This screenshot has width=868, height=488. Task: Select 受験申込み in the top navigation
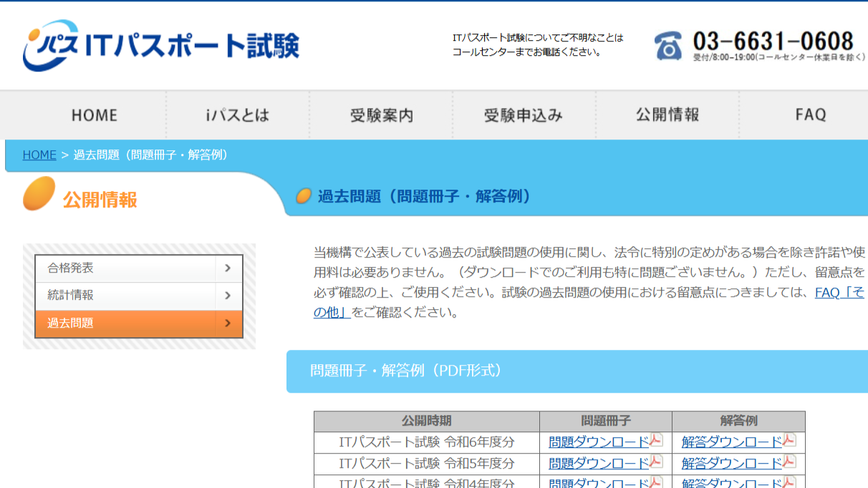tap(524, 115)
